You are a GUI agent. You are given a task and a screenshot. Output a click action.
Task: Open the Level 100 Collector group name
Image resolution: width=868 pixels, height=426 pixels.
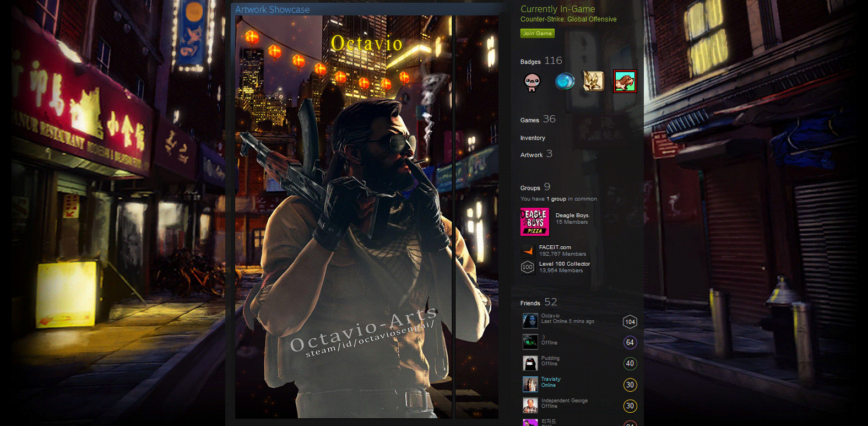(x=565, y=264)
